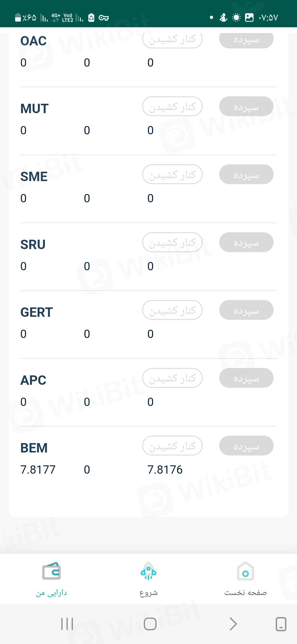Viewport: 297px width, 644px height.
Task: Tap the wallet icon in bottom navigation
Action: (51, 571)
